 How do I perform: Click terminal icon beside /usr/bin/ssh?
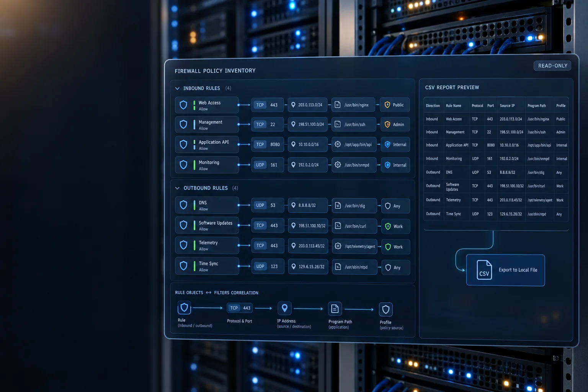pos(338,124)
